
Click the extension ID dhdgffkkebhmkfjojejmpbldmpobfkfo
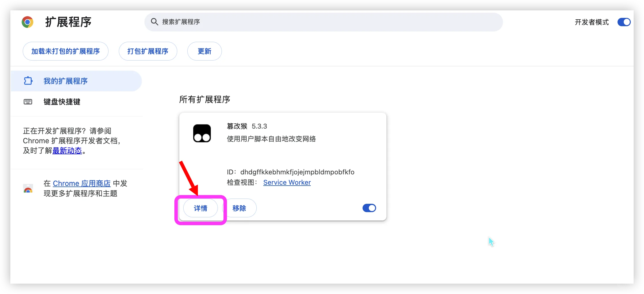tap(297, 172)
